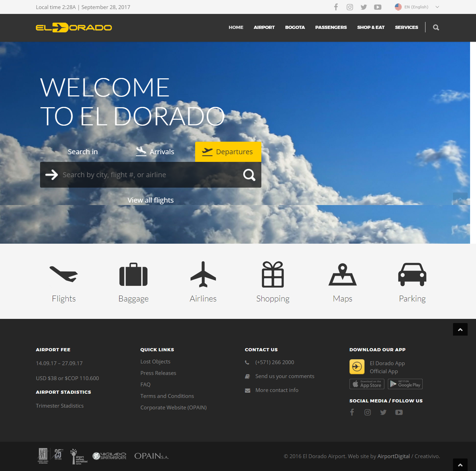The height and width of the screenshot is (471, 476).
Task: Click the scroll-to-top arrow above the footer
Action: [460, 329]
